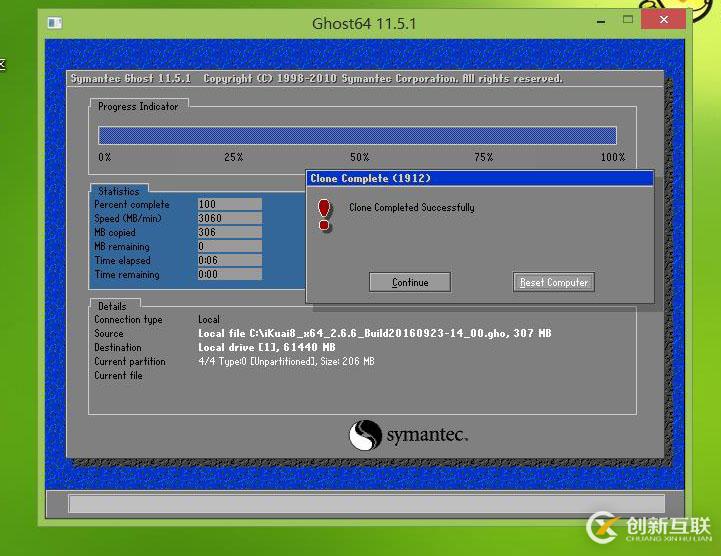The height and width of the screenshot is (556, 721).
Task: Click the Local drive [1], 61440 MB text
Action: [267, 347]
